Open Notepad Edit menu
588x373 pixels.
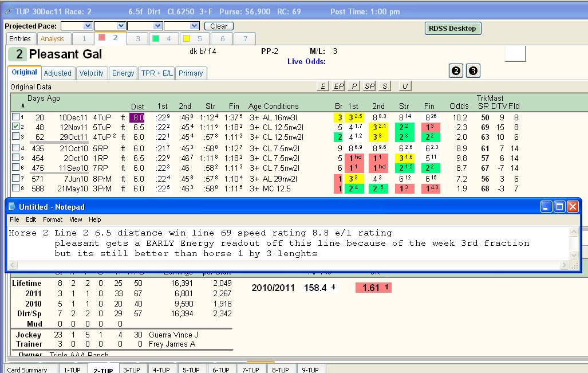coord(31,219)
